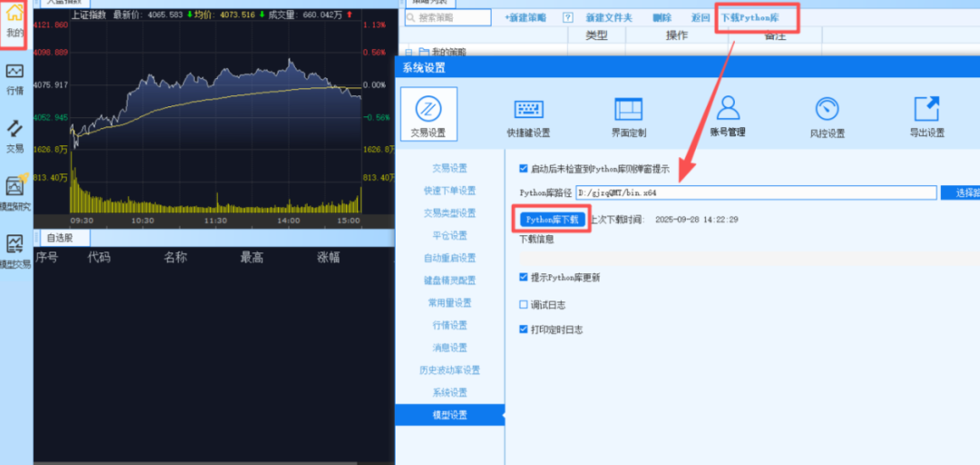Click the 删除 toolbar button
980x465 pixels.
[x=661, y=18]
